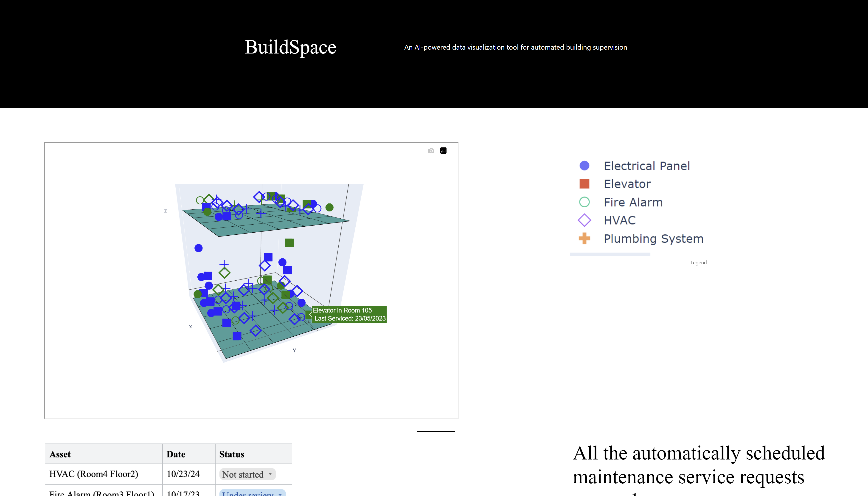Viewport: 868px width, 496px height.
Task: Download plot as PNG camera icon
Action: point(431,151)
